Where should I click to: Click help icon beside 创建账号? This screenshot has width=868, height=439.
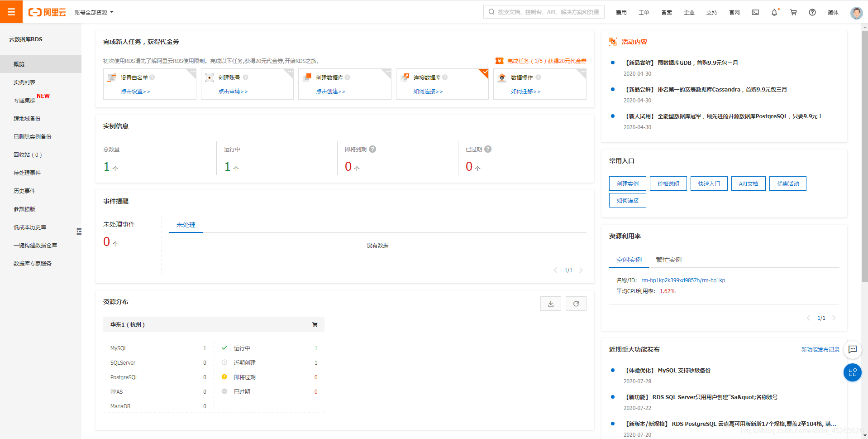245,77
